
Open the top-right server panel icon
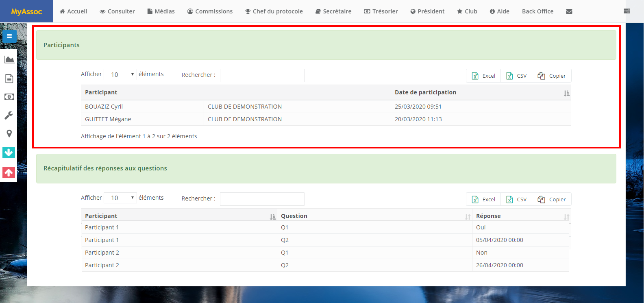coord(627,11)
